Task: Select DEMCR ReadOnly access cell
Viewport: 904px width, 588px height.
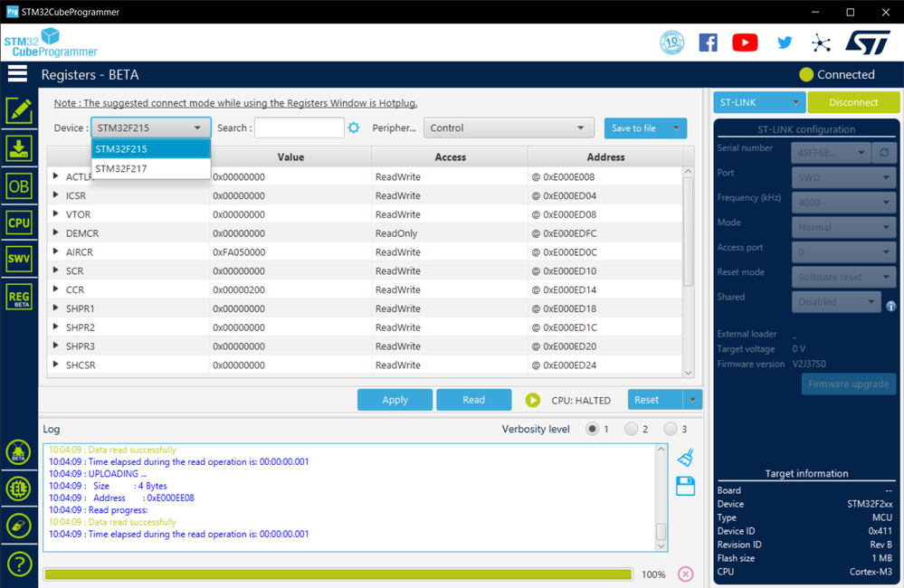Action: click(x=450, y=232)
